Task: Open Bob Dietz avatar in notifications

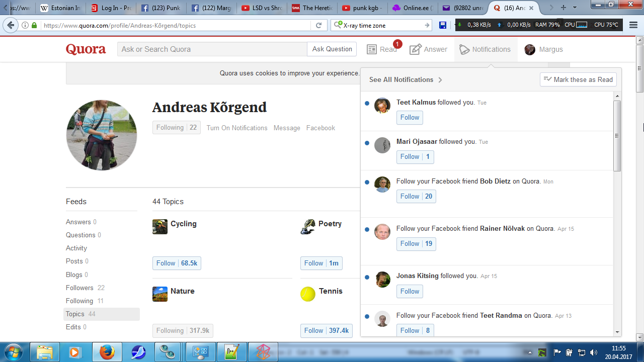Action: coord(382,185)
